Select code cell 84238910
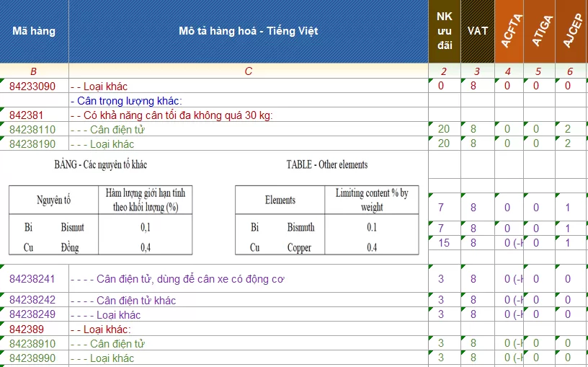 click(x=34, y=343)
